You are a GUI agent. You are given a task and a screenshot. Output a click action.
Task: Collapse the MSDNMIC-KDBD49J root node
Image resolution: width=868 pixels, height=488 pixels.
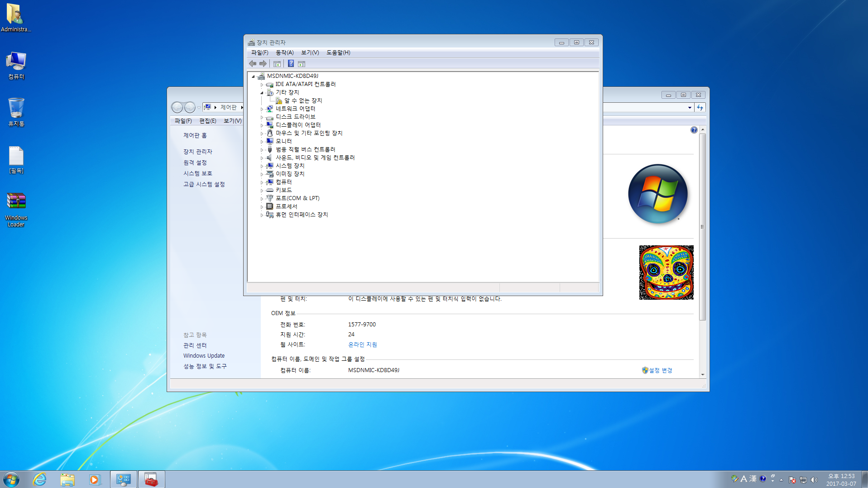coord(253,77)
